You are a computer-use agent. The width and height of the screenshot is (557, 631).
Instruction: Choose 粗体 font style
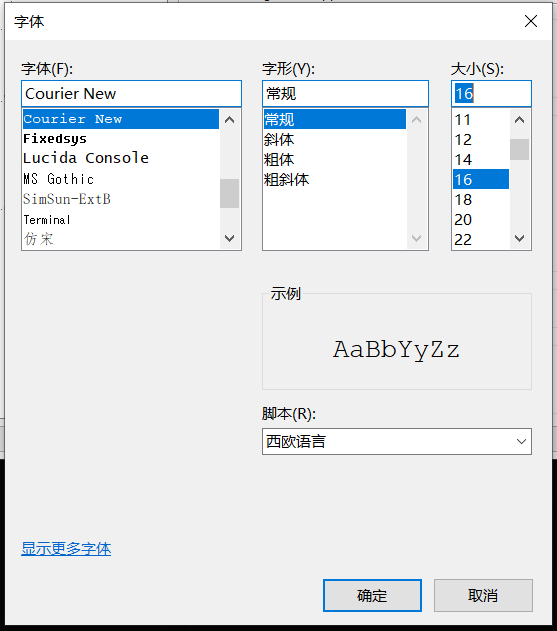335,159
